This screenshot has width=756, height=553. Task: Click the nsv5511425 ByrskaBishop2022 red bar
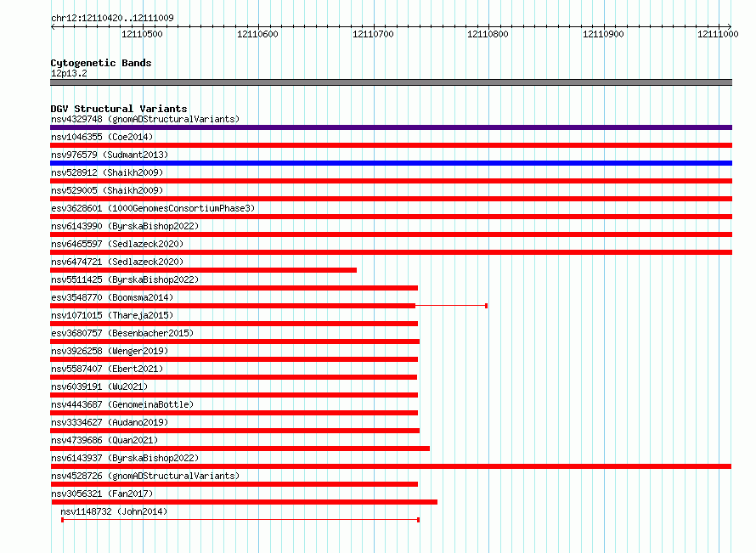(234, 288)
